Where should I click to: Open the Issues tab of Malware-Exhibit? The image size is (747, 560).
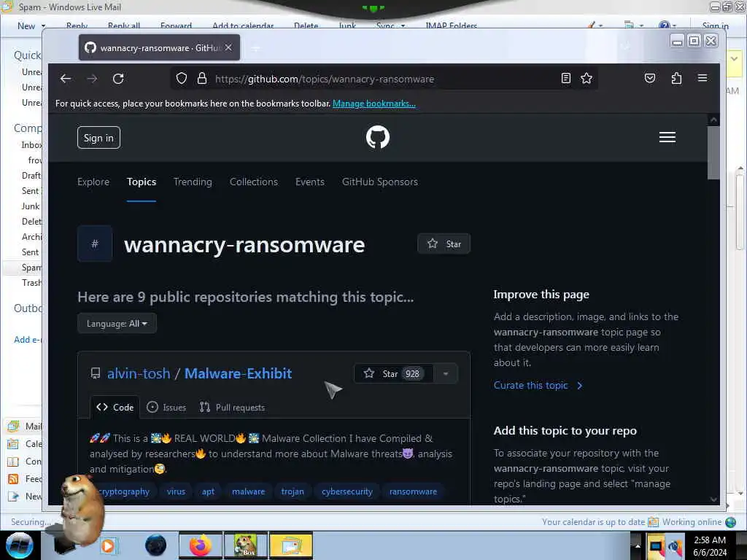(166, 407)
